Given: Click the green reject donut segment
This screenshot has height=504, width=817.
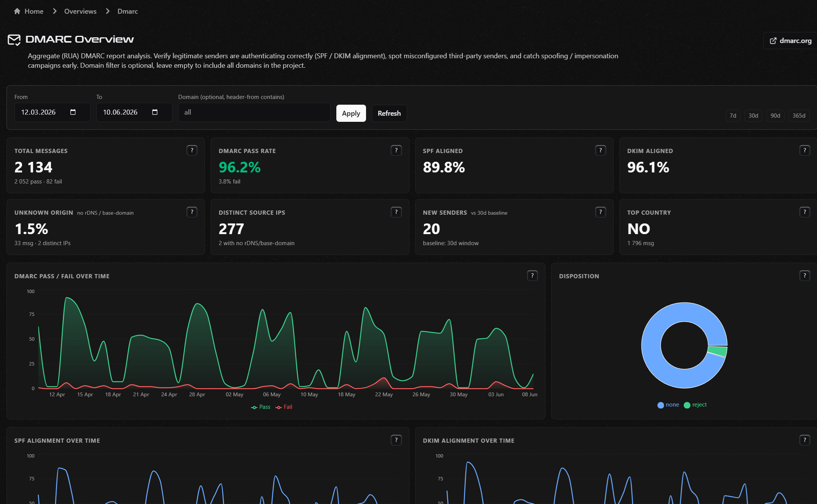Looking at the screenshot, I should coord(718,351).
